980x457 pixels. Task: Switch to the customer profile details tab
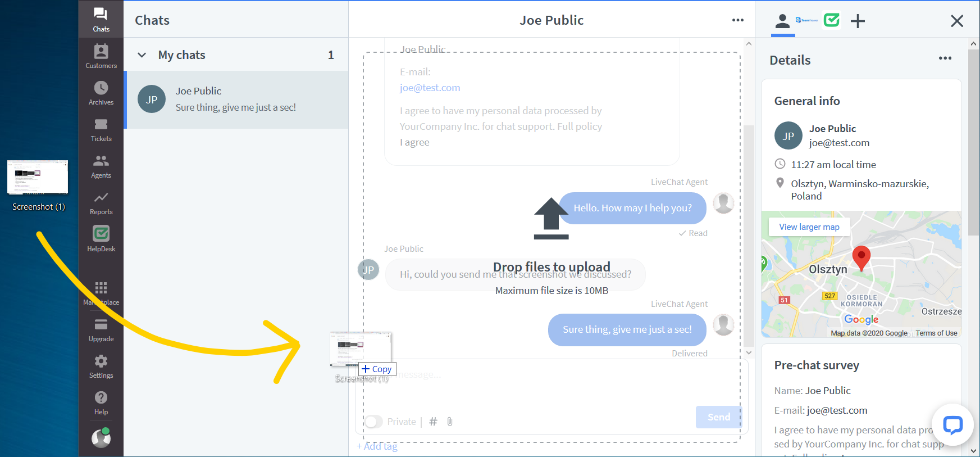(x=782, y=21)
